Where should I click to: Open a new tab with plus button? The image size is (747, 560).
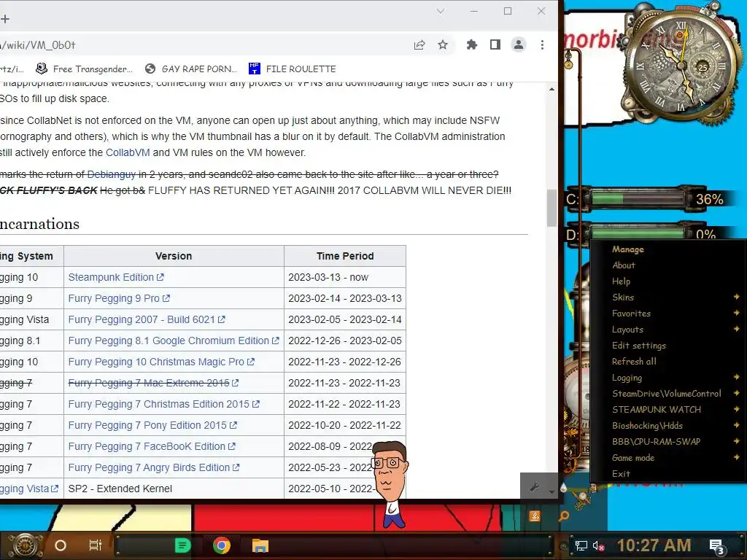[x=5, y=19]
